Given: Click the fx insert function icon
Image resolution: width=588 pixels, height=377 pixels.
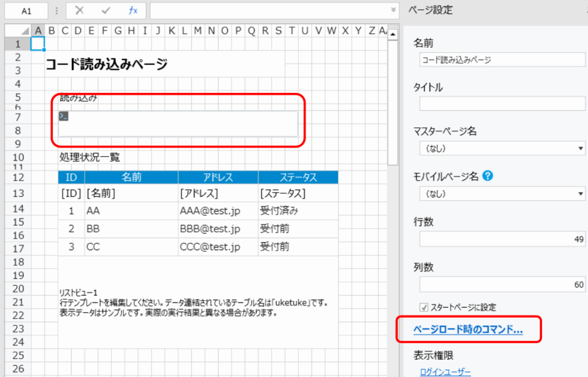Looking at the screenshot, I should (133, 11).
